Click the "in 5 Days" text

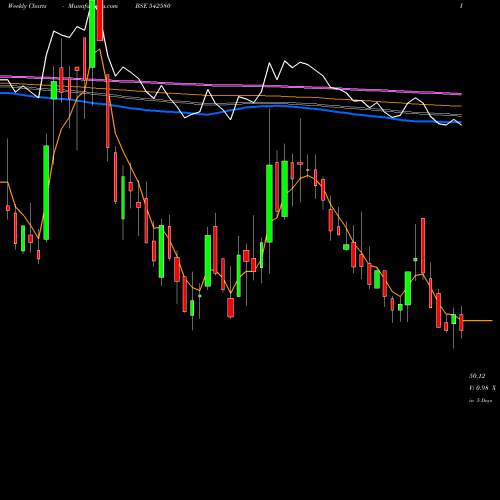point(480,400)
